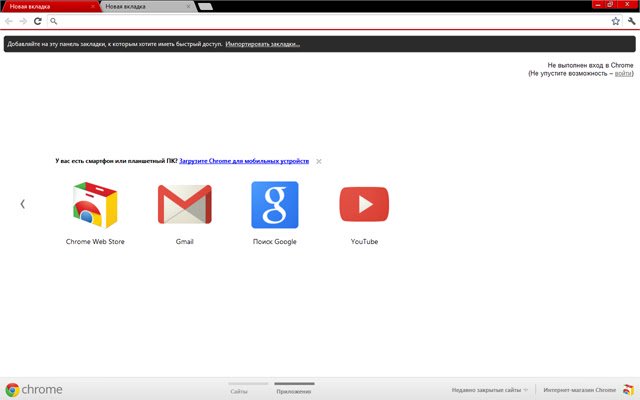The height and width of the screenshot is (400, 640).
Task: Click the Импортировать закладки link
Action: [x=262, y=44]
